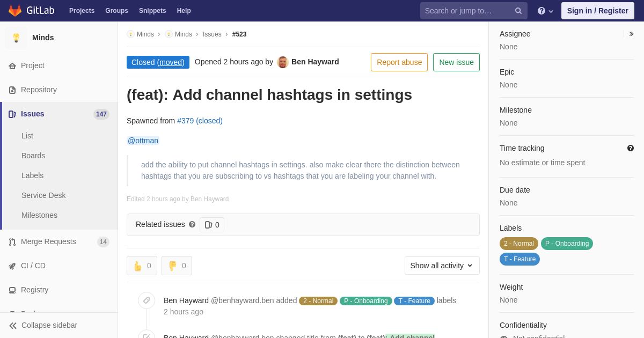The image size is (644, 338).
Task: Click the Related issues help icon
Action: tap(192, 224)
